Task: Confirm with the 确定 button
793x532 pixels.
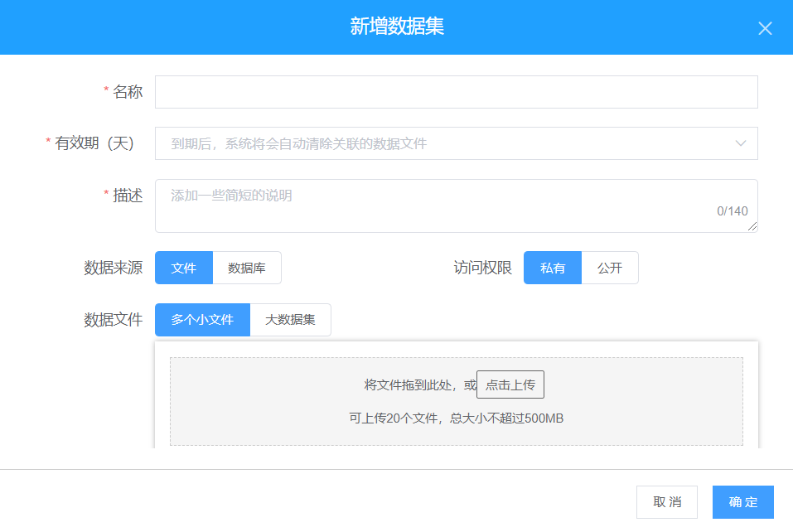Action: coord(743,502)
